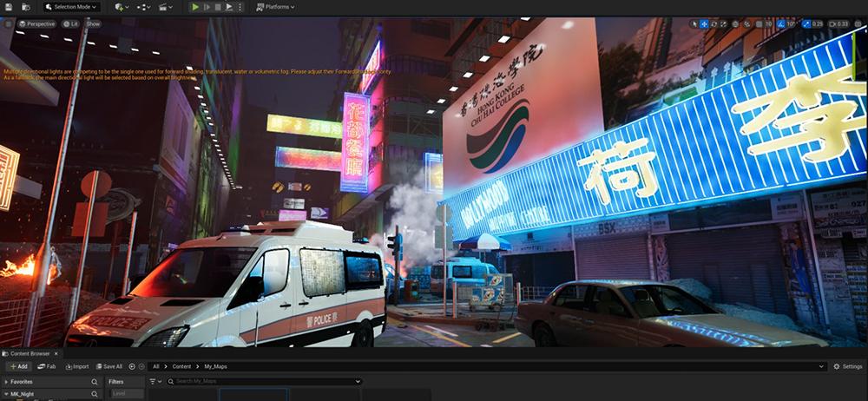Select the Content Browser tab
Viewport: 868px width, 401px height.
(30, 353)
